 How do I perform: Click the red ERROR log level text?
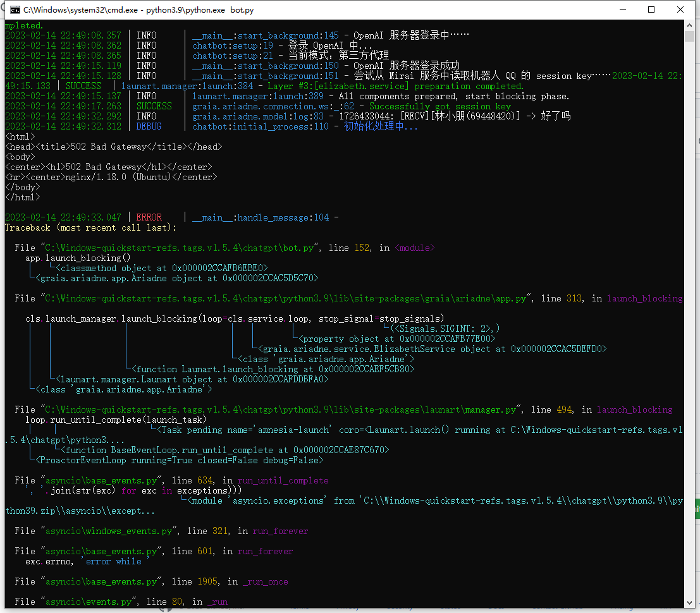[149, 217]
